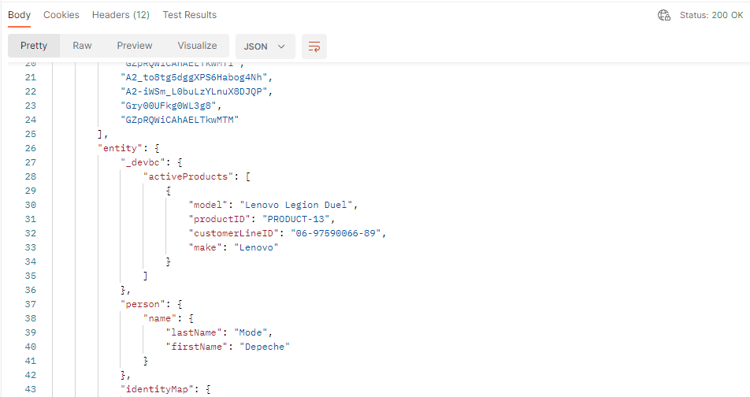Toggle the wrap lines icon
Screen dimensions: 750x397
(x=314, y=46)
